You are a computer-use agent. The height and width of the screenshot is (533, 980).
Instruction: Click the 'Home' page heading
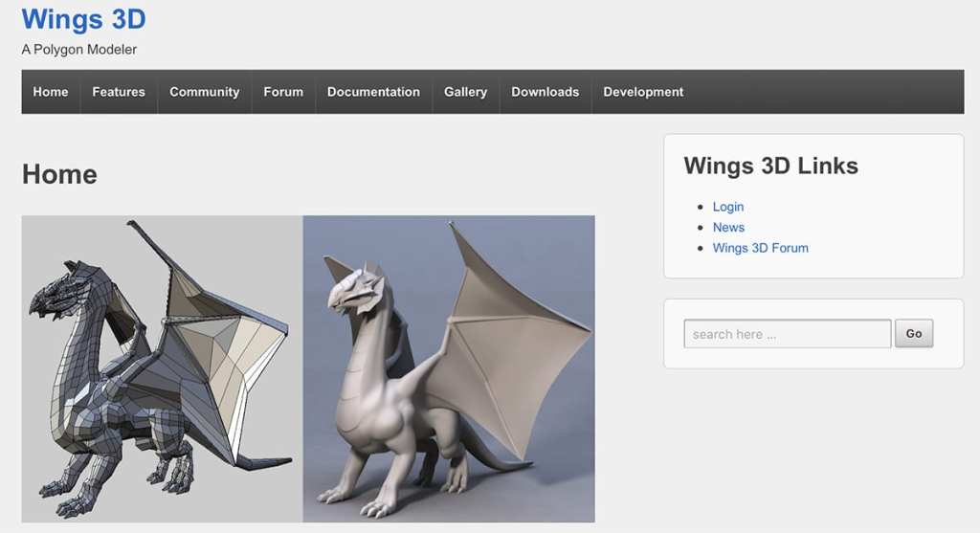pyautogui.click(x=59, y=174)
